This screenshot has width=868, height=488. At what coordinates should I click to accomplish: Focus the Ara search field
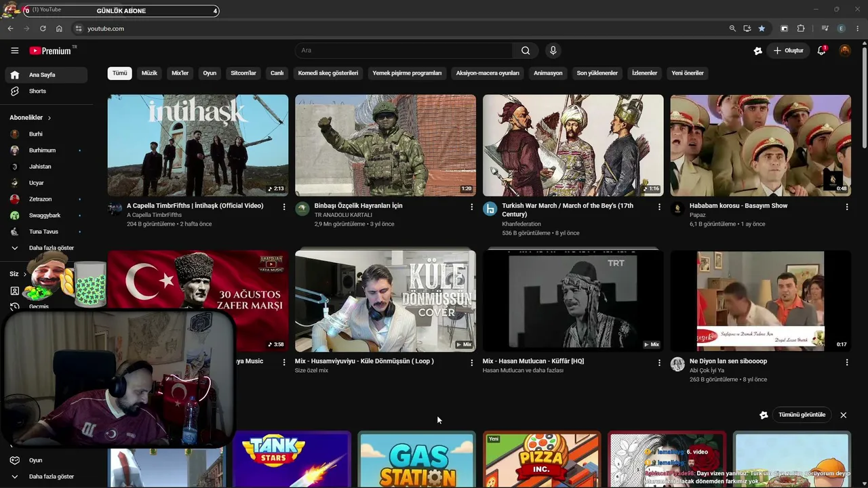[x=404, y=51]
